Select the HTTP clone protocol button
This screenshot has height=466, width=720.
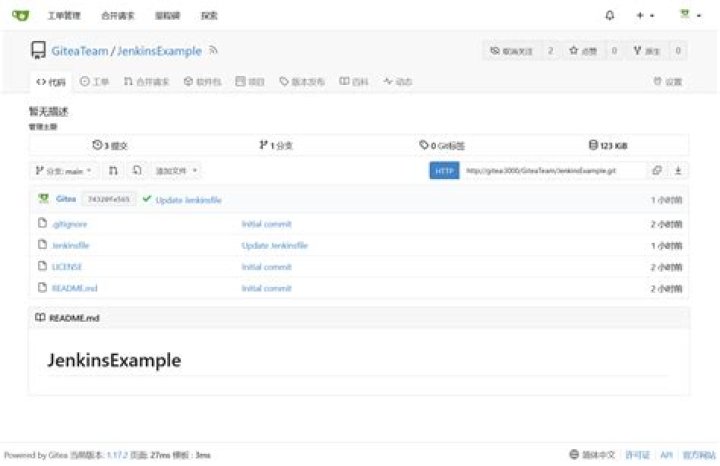click(444, 170)
